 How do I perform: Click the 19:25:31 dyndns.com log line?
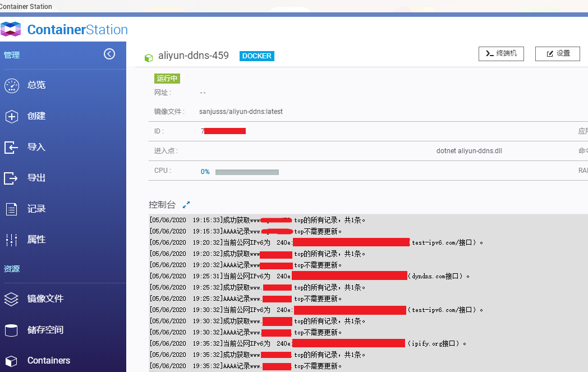pyautogui.click(x=309, y=277)
